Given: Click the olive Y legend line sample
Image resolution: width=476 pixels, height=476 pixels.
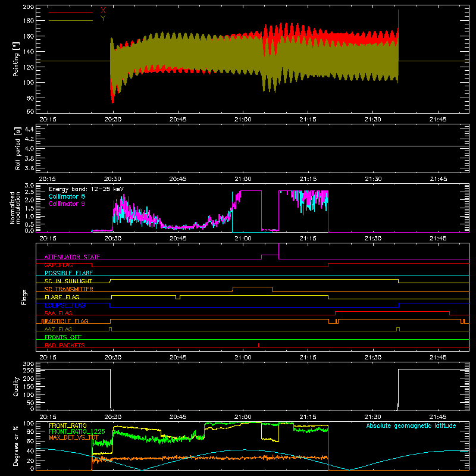Looking at the screenshot, I should (71, 20).
